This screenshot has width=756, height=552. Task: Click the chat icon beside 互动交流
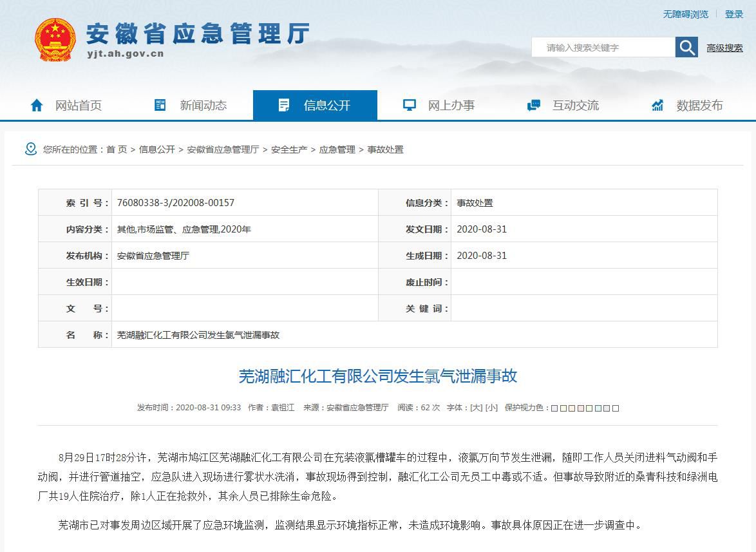(533, 105)
